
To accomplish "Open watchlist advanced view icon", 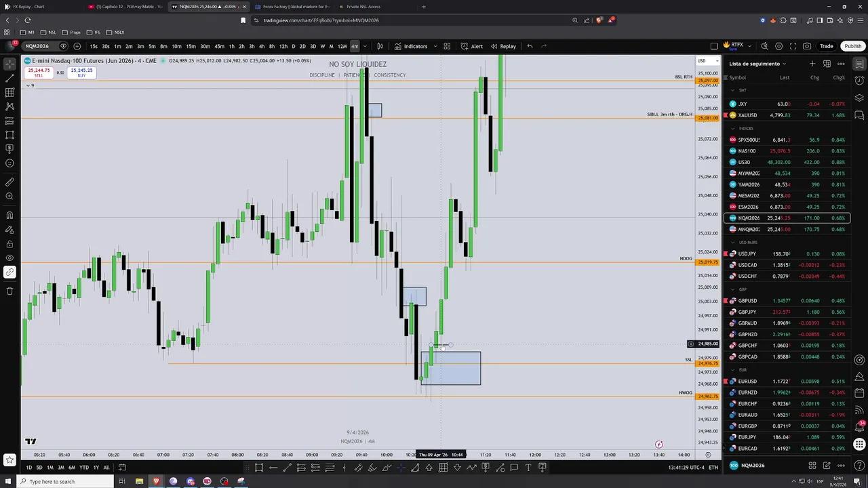I will [x=827, y=64].
